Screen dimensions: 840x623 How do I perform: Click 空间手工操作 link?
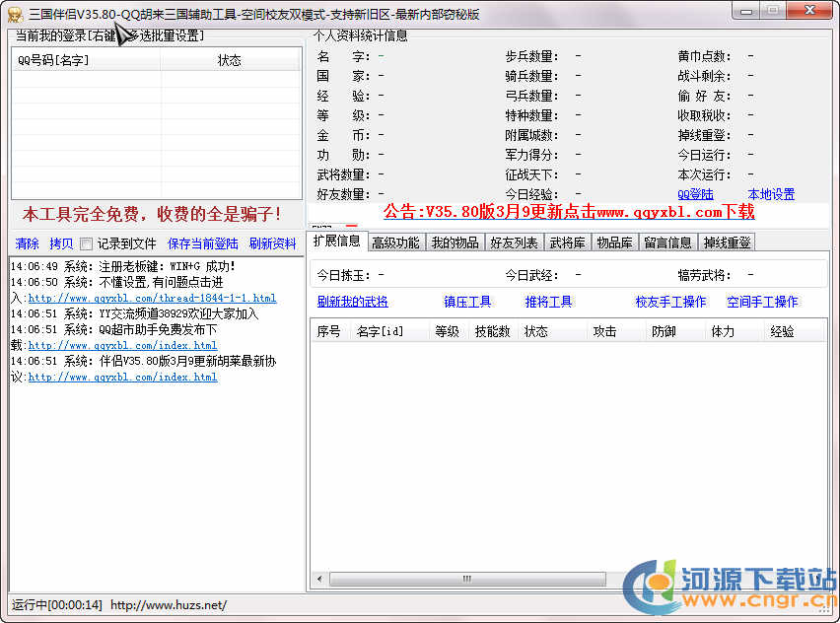(762, 302)
